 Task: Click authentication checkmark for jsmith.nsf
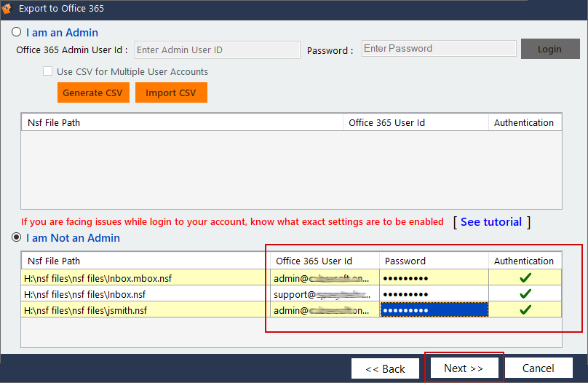point(525,309)
